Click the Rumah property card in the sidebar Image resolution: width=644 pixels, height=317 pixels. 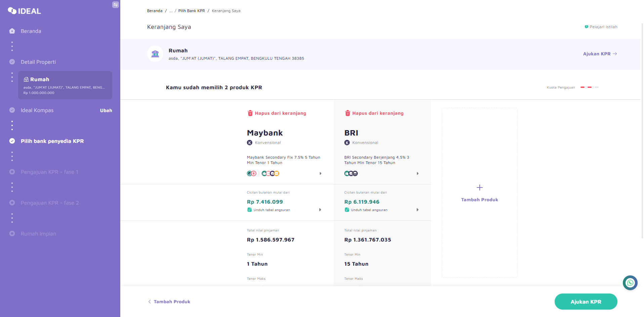click(65, 85)
